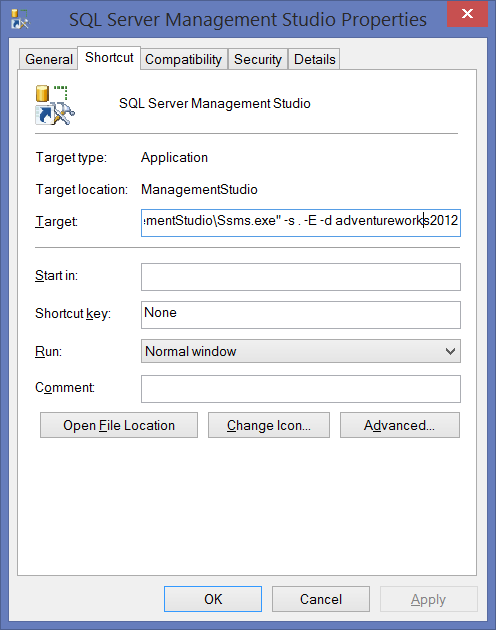Open the Advanced shortcut options

point(400,425)
